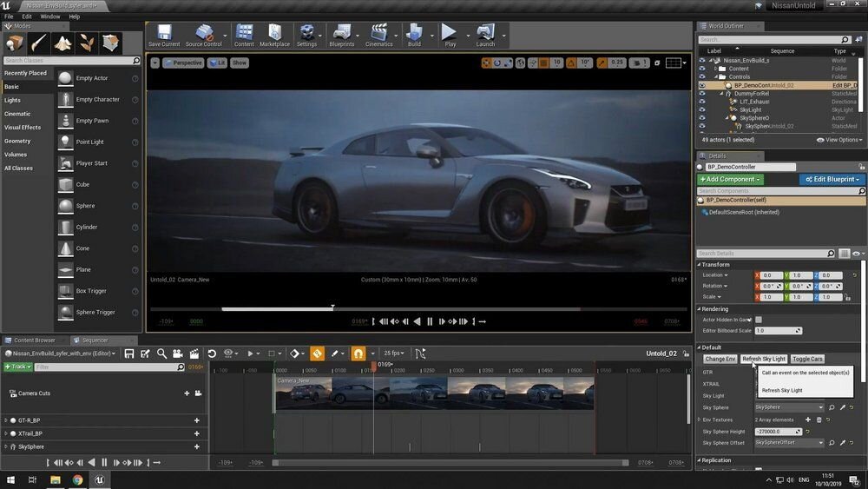Open the Sky Sphere dropdown
The image size is (868, 489).
(788, 407)
